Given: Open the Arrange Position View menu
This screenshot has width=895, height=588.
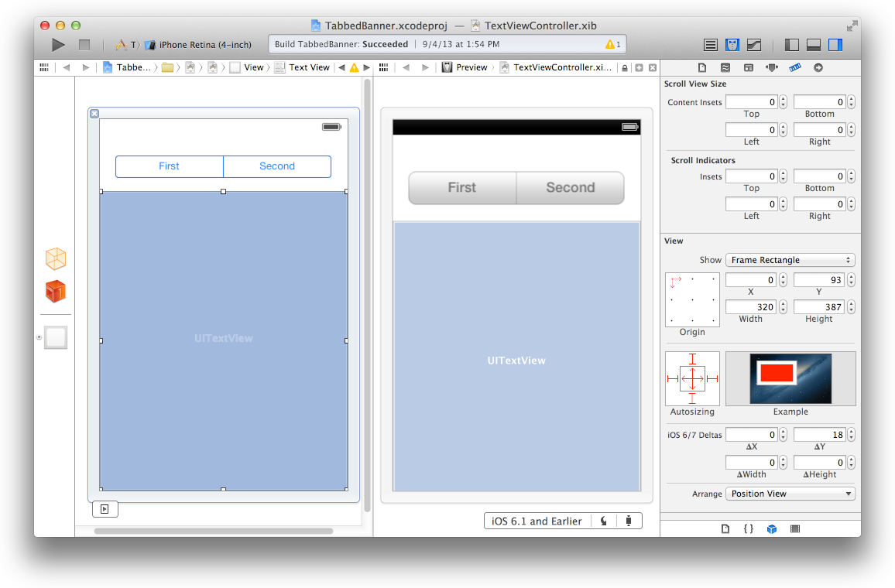Looking at the screenshot, I should point(790,493).
